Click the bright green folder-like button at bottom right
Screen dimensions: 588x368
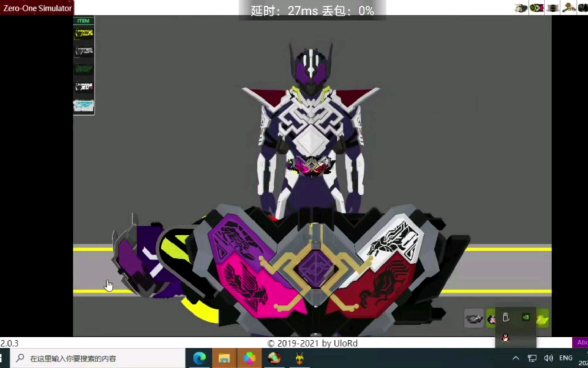tap(542, 319)
